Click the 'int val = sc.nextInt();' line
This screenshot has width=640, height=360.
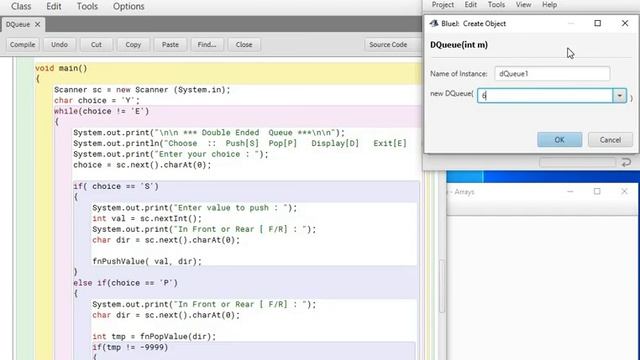pos(147,218)
